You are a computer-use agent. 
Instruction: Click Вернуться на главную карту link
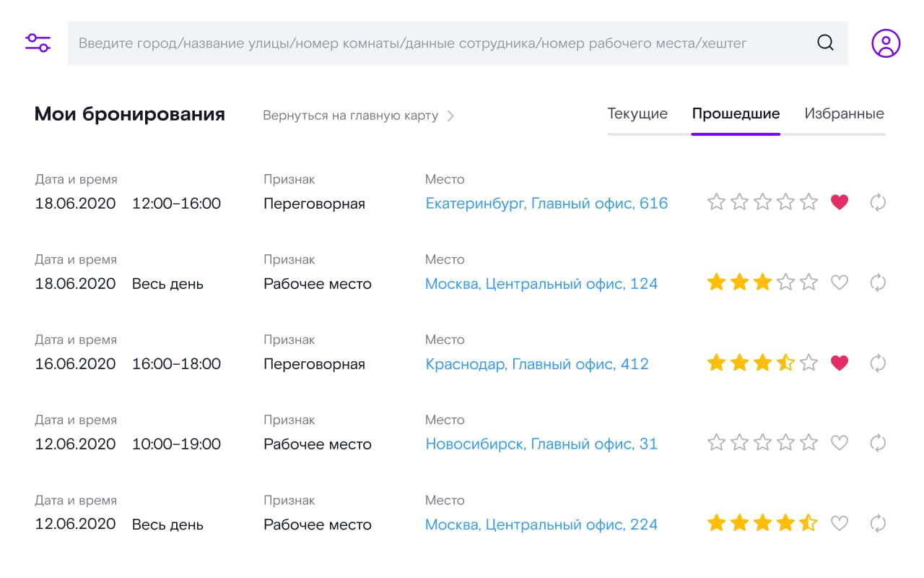pos(350,116)
